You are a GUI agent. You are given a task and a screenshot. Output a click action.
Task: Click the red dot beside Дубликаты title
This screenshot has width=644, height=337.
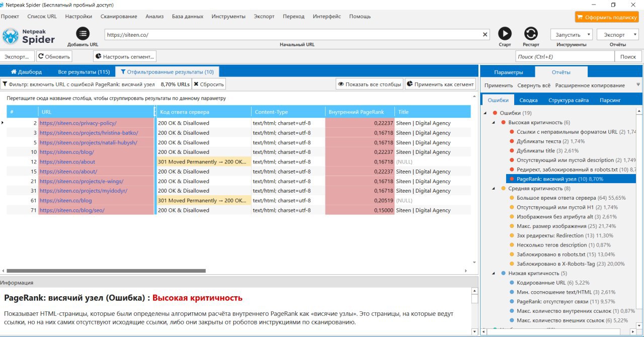pos(512,150)
